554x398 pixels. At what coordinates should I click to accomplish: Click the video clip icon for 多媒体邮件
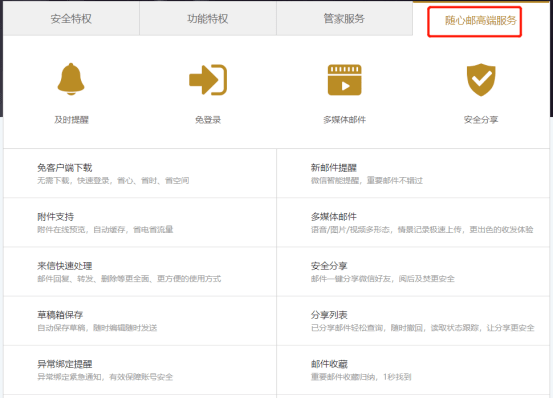(344, 80)
